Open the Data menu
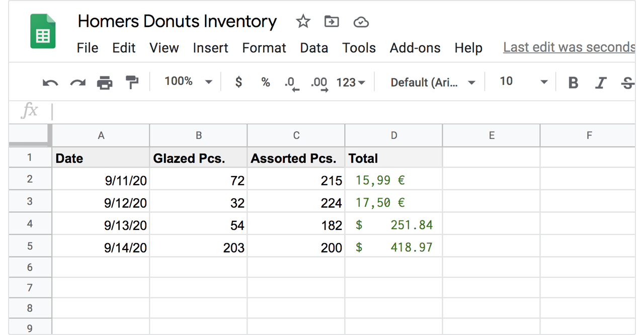The height and width of the screenshot is (335, 644). click(314, 48)
